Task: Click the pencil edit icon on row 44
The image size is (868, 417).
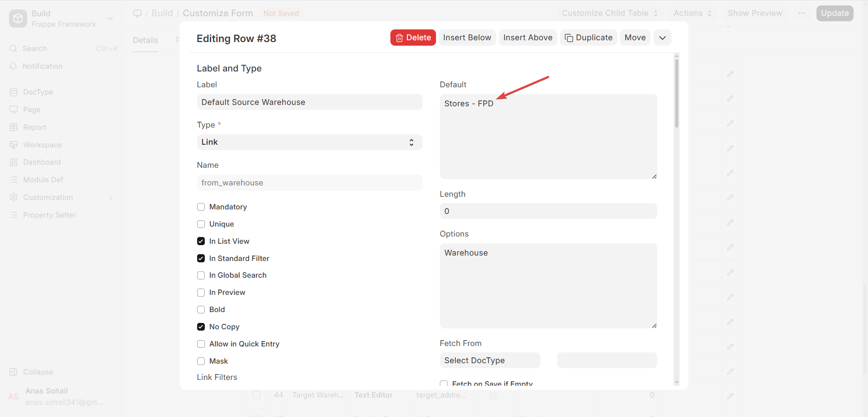Action: click(x=730, y=396)
